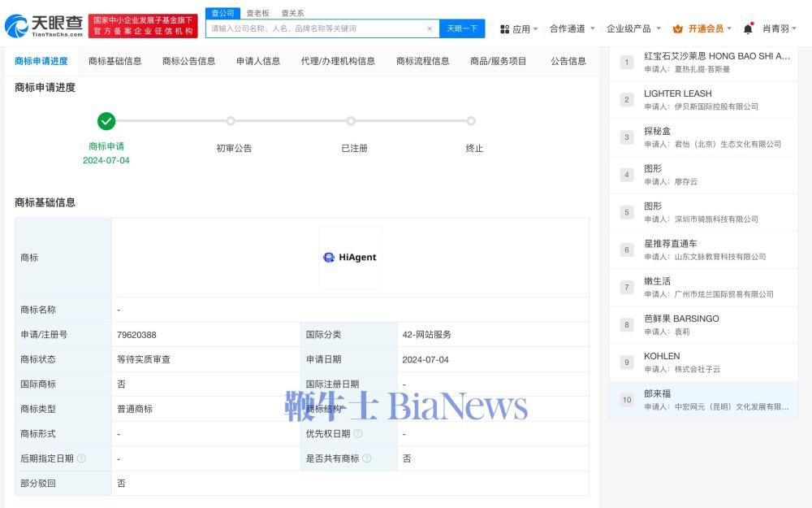
Task: Open the 嫩生活 trademark entry
Action: (x=657, y=281)
